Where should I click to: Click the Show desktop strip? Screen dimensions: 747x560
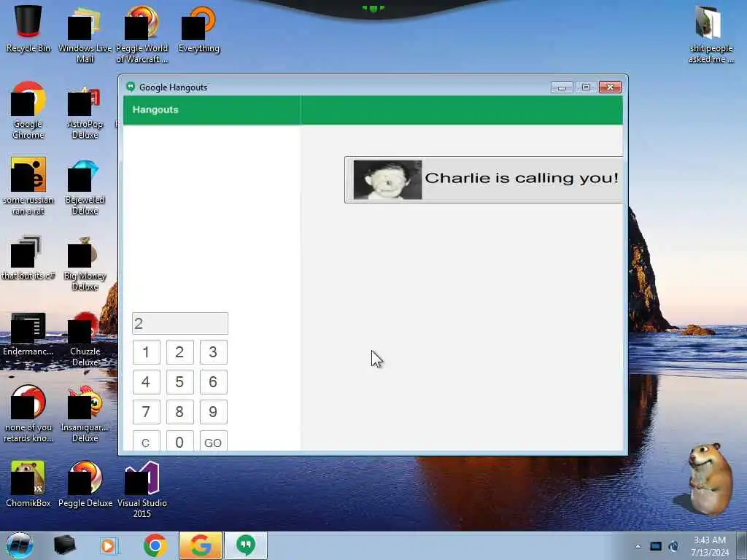[742, 545]
